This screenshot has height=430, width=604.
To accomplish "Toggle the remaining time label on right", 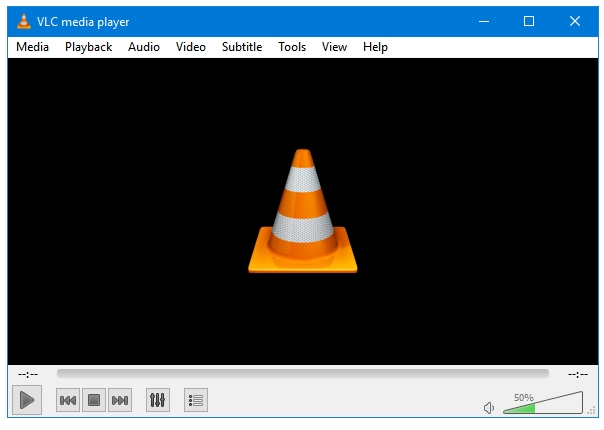I will [577, 374].
